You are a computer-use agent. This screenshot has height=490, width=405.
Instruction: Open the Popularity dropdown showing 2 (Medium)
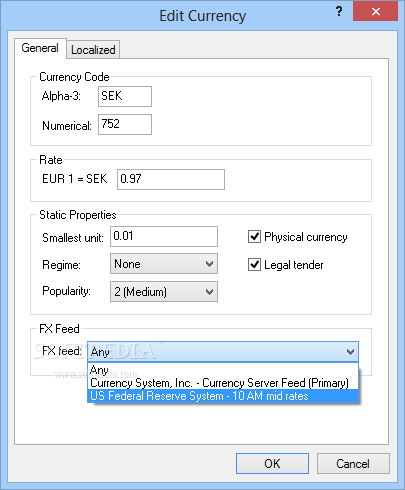164,292
